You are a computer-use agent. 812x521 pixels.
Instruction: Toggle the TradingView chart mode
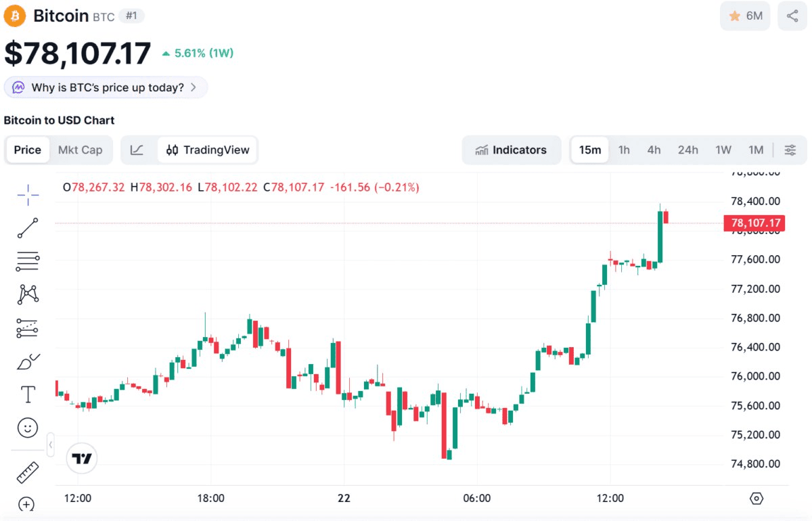click(x=208, y=150)
